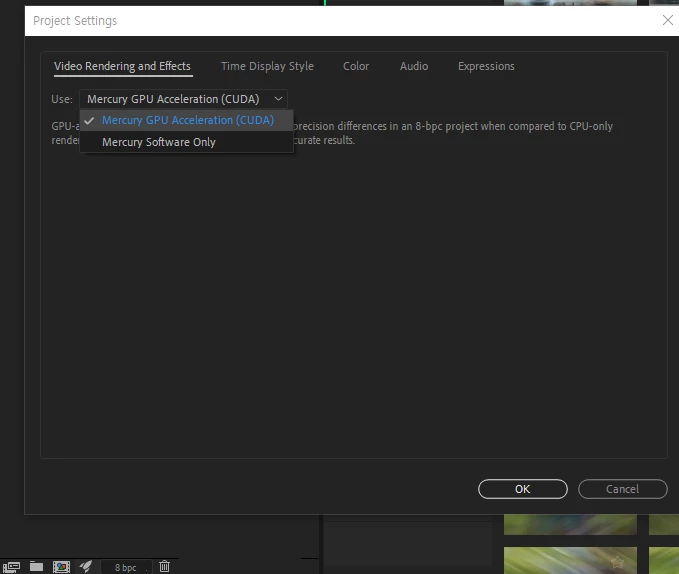Open GPU acceleration rocket icon settings

[86, 566]
